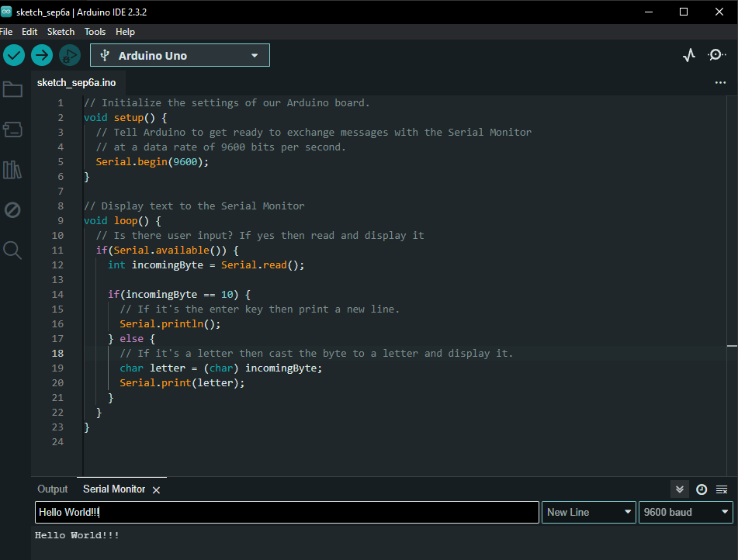Click the Verify sketch checkmark button
Image resolution: width=738 pixels, height=560 pixels.
tap(14, 56)
